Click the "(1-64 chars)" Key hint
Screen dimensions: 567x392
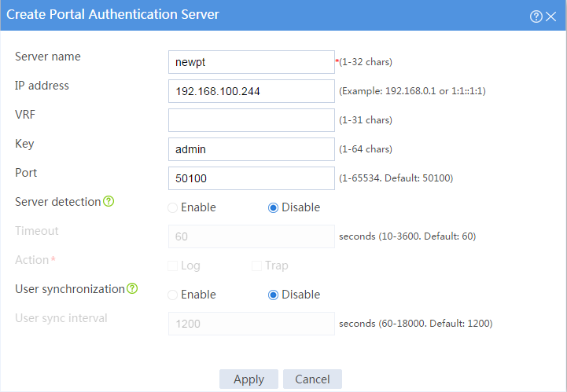pos(366,148)
